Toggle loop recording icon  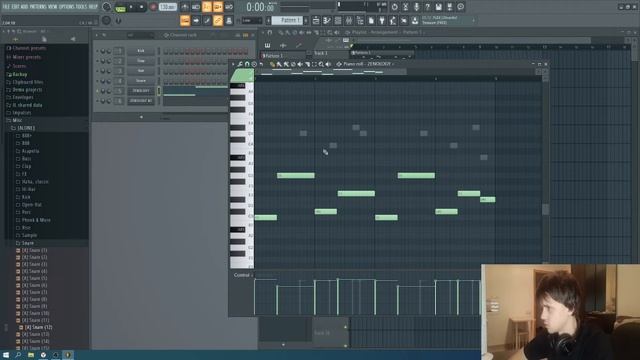tap(229, 7)
